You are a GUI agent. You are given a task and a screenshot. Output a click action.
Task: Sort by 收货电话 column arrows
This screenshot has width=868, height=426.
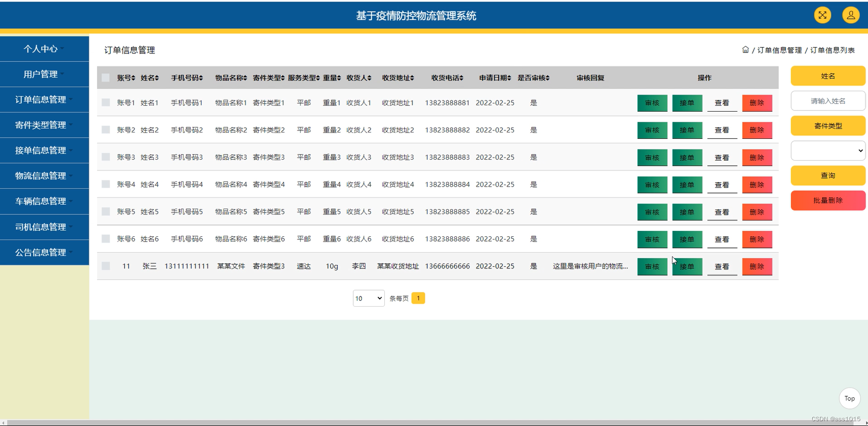pos(461,78)
